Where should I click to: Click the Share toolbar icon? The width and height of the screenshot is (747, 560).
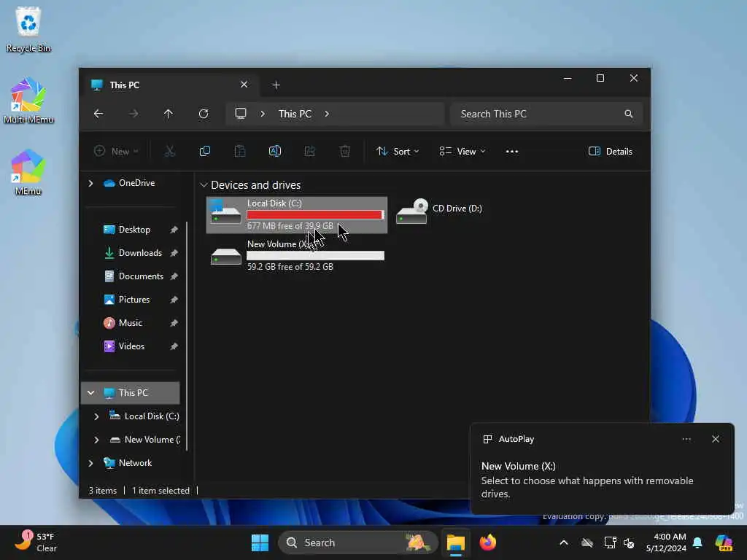pos(309,152)
